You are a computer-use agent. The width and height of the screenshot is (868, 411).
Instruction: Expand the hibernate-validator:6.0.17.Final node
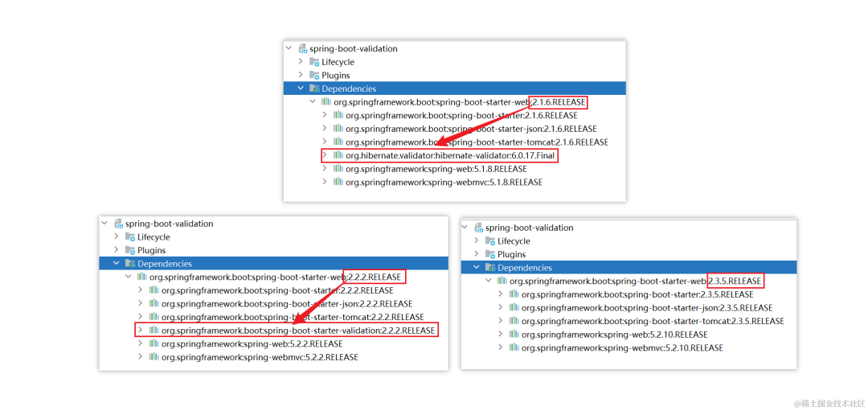[325, 156]
